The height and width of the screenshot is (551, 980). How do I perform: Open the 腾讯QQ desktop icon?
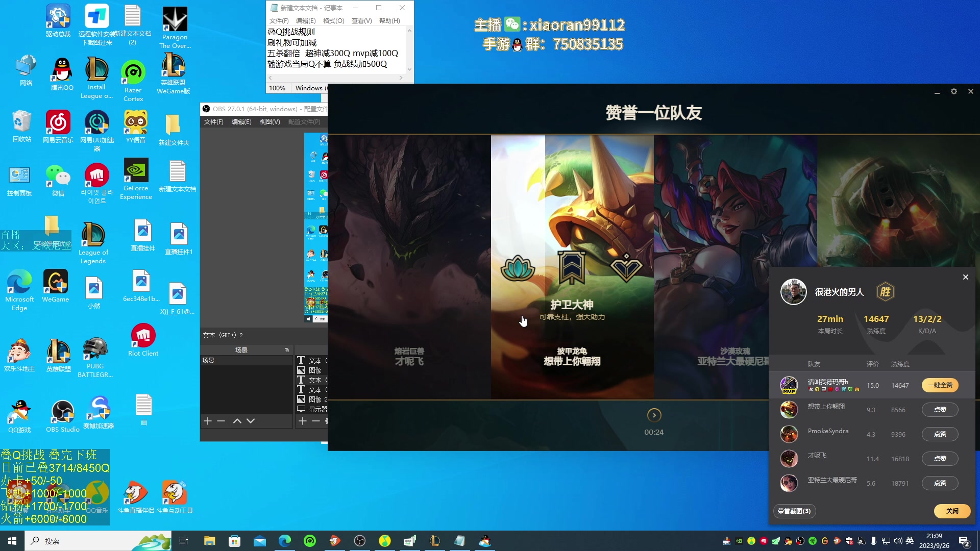coord(62,74)
